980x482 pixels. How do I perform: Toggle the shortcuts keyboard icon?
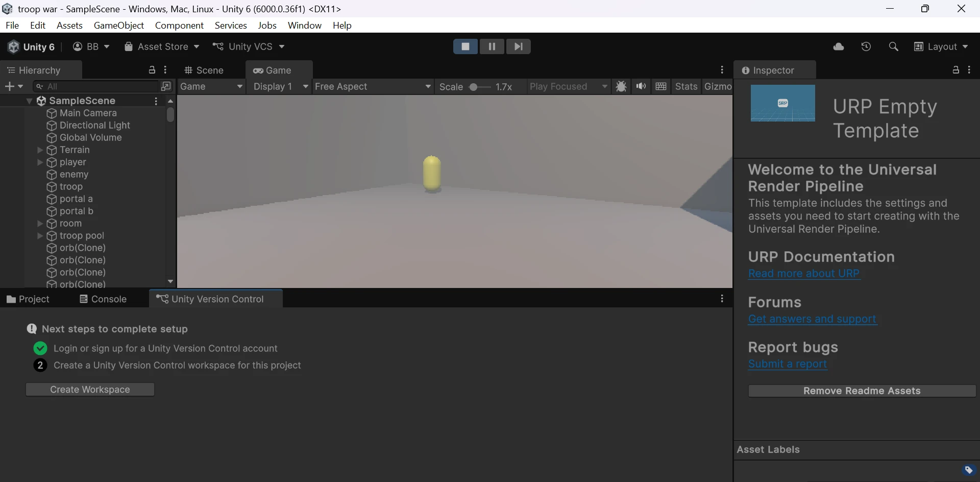[x=661, y=86]
